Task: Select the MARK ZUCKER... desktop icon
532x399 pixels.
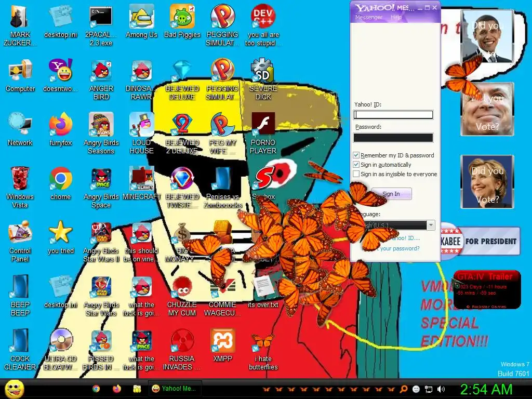Action: (20, 26)
